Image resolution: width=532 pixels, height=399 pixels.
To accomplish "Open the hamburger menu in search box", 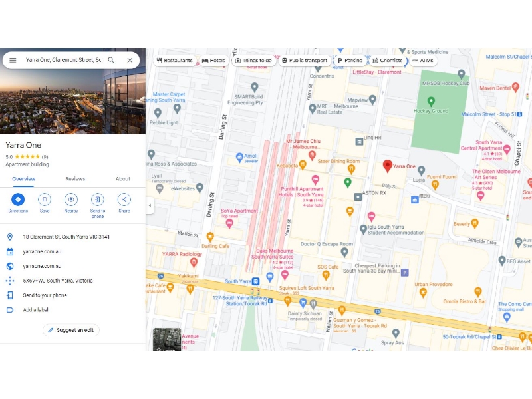I will pos(13,60).
